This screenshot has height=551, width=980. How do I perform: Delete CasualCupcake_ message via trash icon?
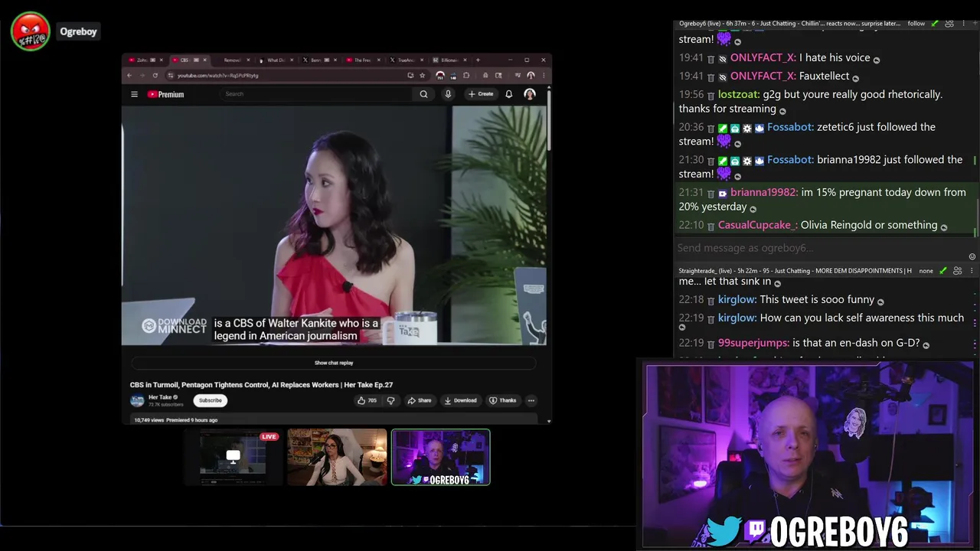tap(710, 226)
